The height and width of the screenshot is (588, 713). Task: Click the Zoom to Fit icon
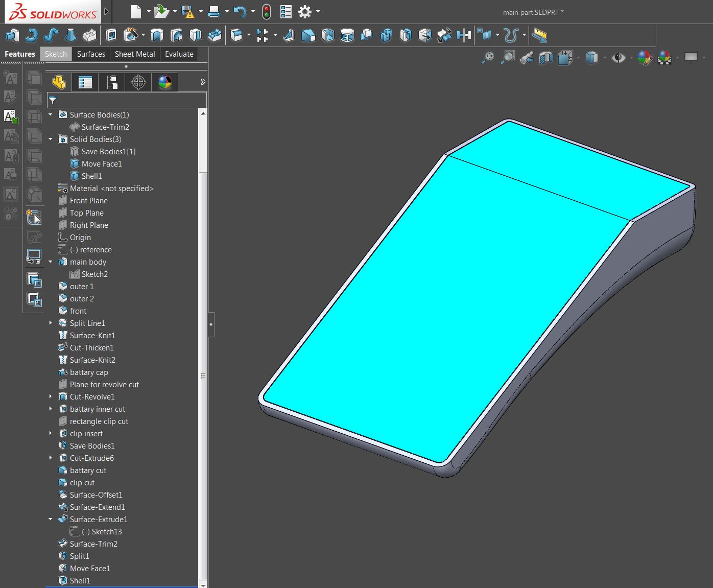click(488, 58)
